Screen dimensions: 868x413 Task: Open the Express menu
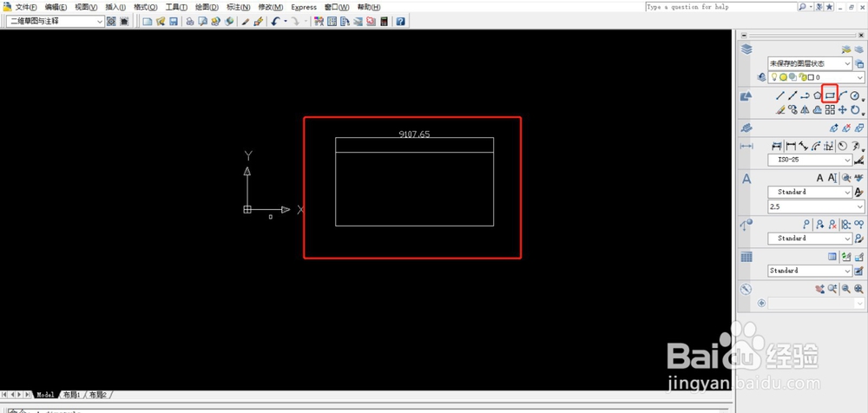pyautogui.click(x=304, y=7)
